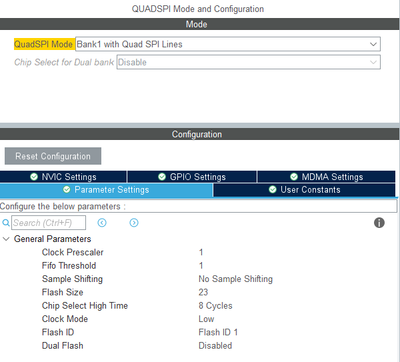
Task: Select the Chip Select High Time label
Action: [85, 306]
